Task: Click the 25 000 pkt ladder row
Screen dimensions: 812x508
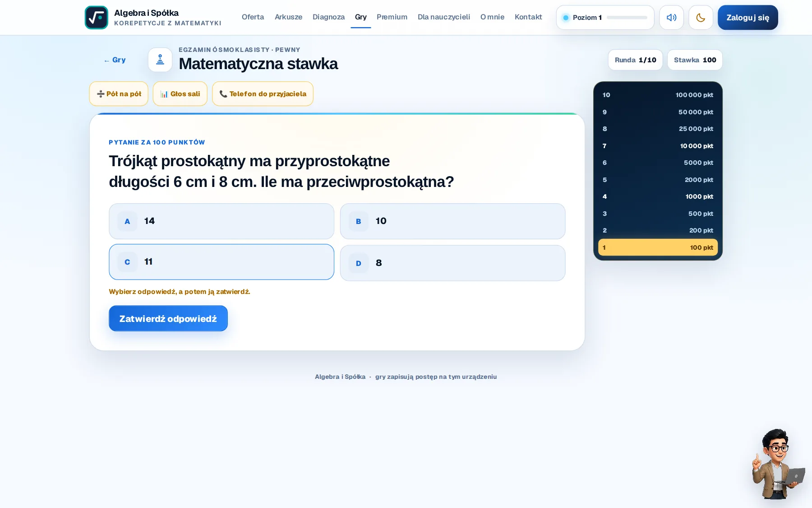Action: point(658,129)
